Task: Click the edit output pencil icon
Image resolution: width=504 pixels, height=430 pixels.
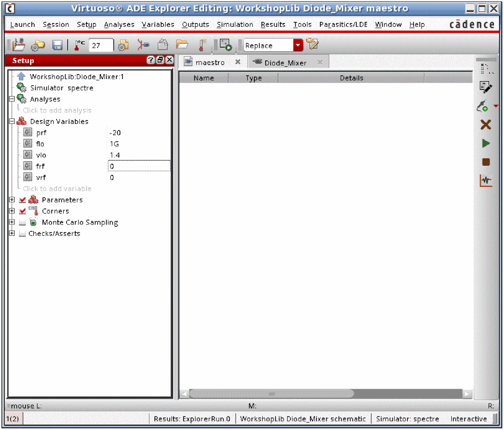Action: [486, 87]
